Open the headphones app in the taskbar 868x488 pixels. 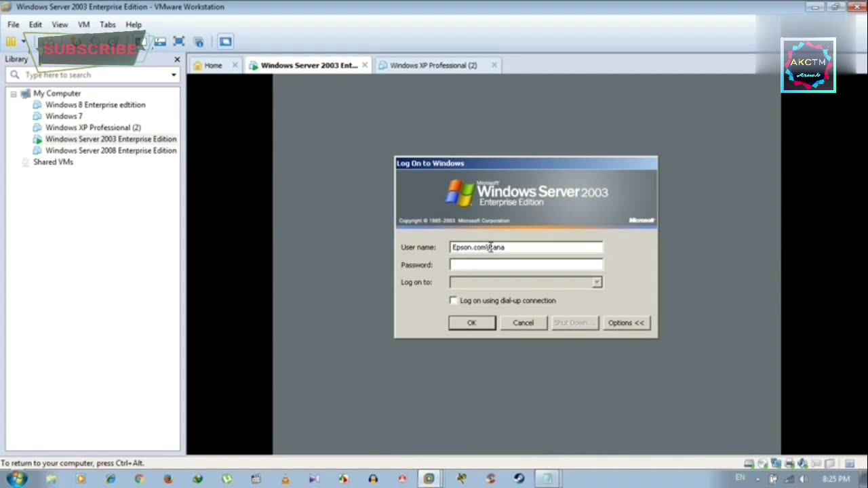372,479
